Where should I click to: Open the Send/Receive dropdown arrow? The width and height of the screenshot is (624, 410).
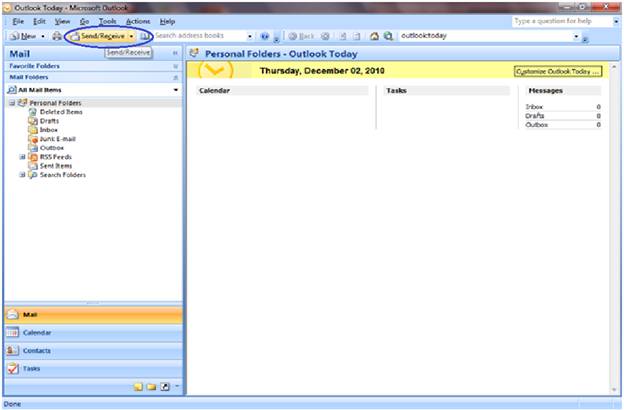(131, 36)
